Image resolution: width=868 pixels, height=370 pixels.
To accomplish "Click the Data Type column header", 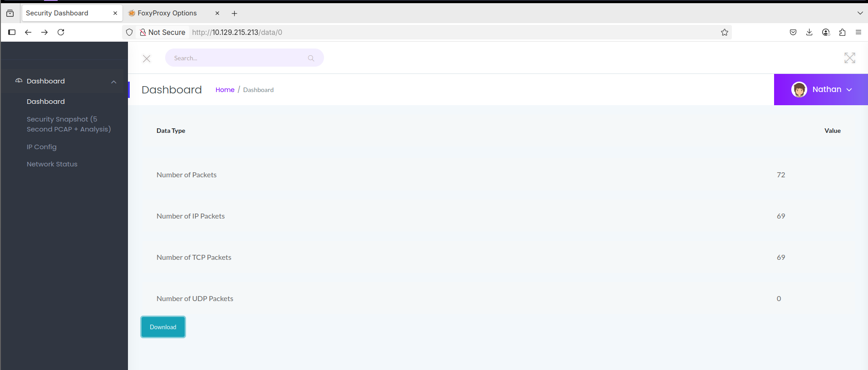I will pyautogui.click(x=171, y=131).
